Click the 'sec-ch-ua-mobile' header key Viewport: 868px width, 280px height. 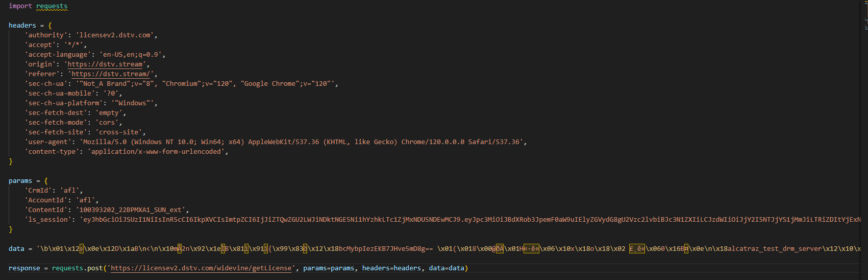point(60,94)
